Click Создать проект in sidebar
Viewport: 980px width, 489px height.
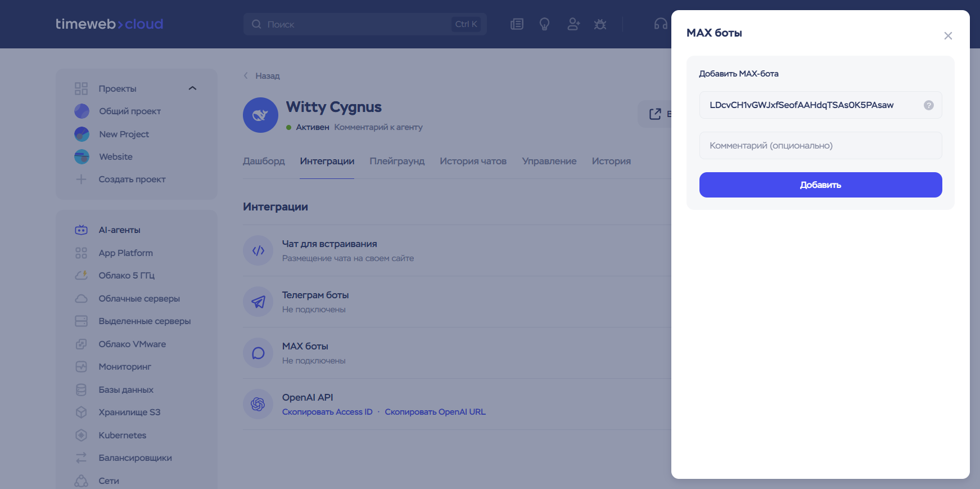click(x=132, y=180)
